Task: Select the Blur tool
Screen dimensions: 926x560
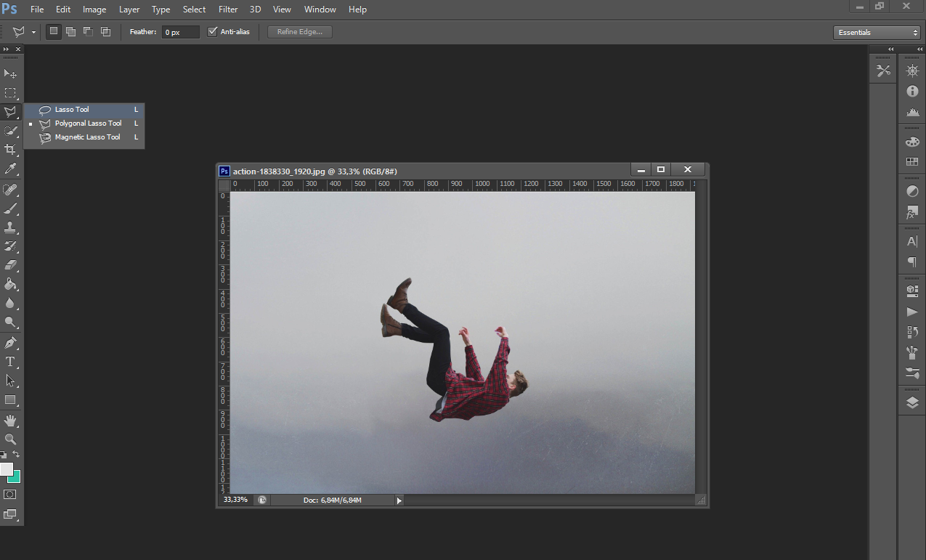Action: pos(10,303)
